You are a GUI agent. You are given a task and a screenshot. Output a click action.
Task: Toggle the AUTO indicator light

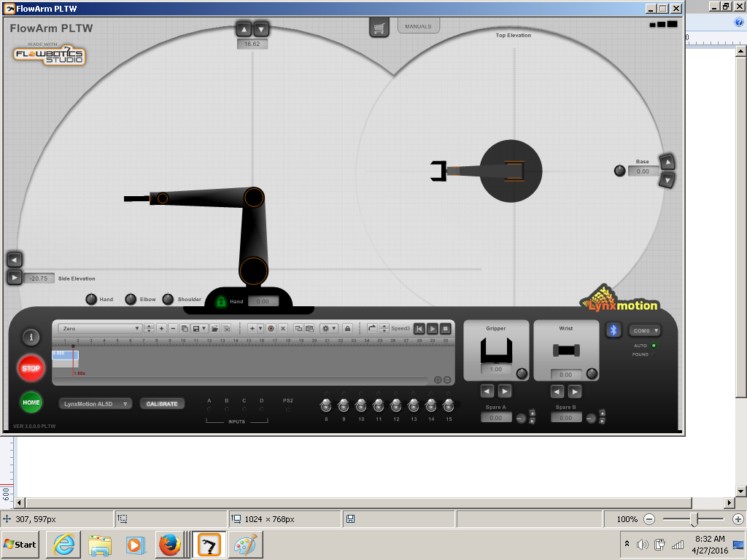point(654,346)
